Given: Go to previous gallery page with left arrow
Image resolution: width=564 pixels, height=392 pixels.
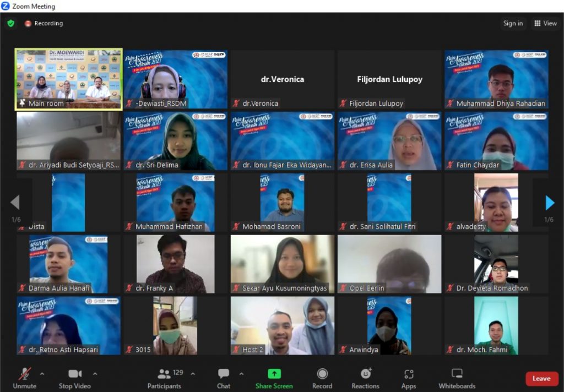Looking at the screenshot, I should 15,203.
